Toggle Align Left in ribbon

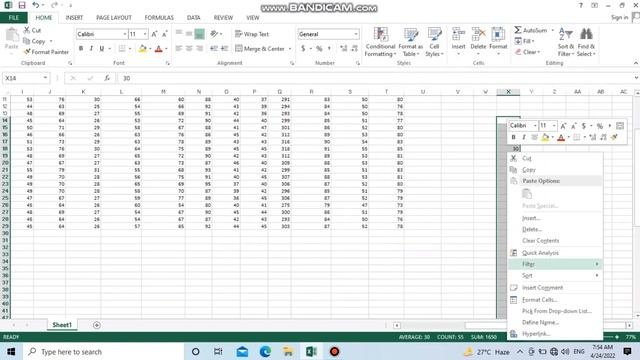tap(178, 49)
